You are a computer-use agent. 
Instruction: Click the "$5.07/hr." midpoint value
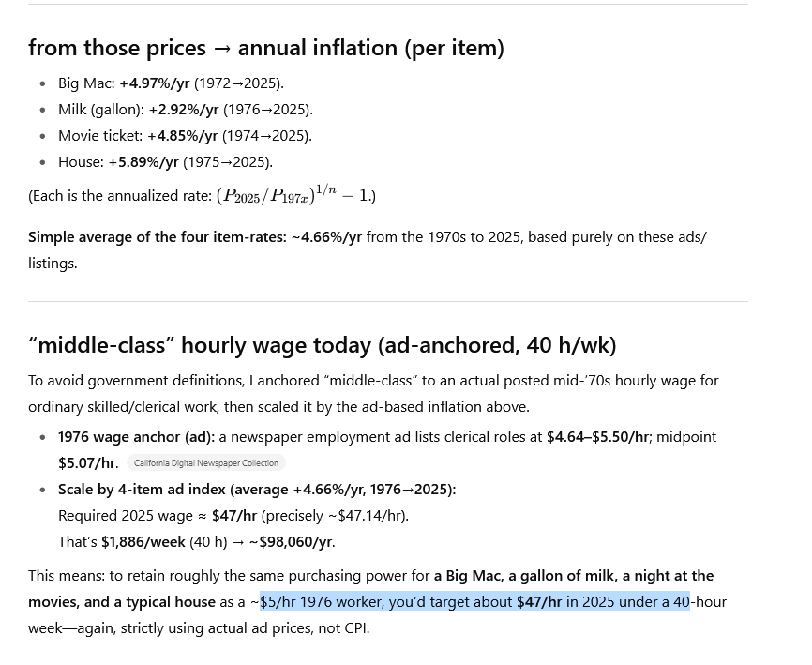(x=88, y=463)
